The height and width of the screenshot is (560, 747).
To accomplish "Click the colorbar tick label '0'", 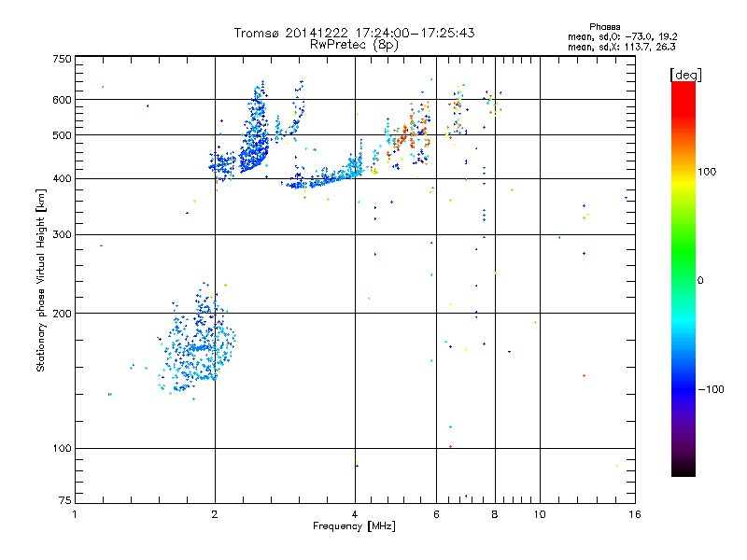I will [700, 281].
